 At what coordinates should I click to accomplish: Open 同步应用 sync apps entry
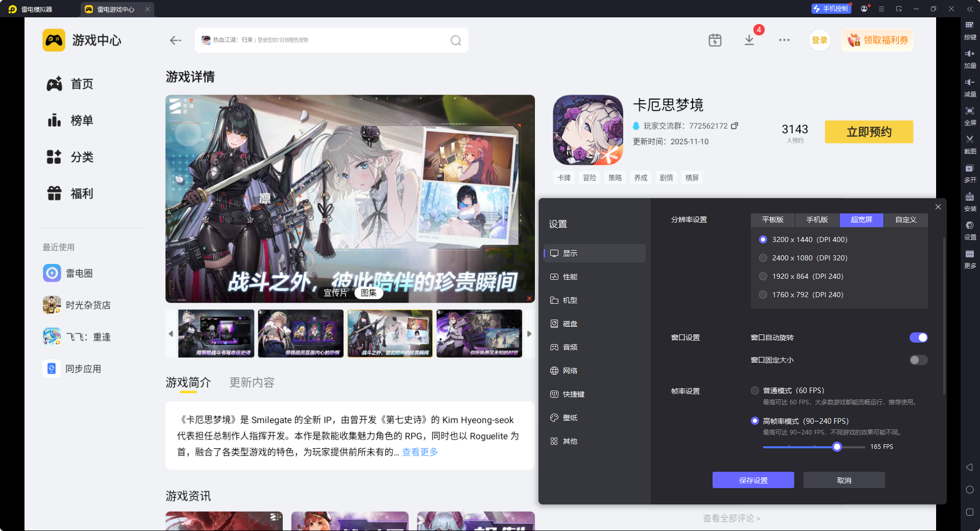pyautogui.click(x=72, y=369)
